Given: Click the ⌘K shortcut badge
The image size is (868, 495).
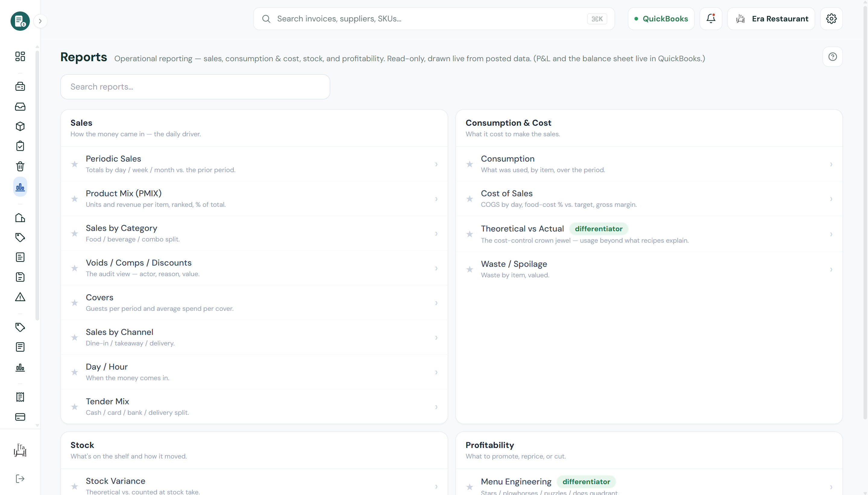Looking at the screenshot, I should (597, 19).
